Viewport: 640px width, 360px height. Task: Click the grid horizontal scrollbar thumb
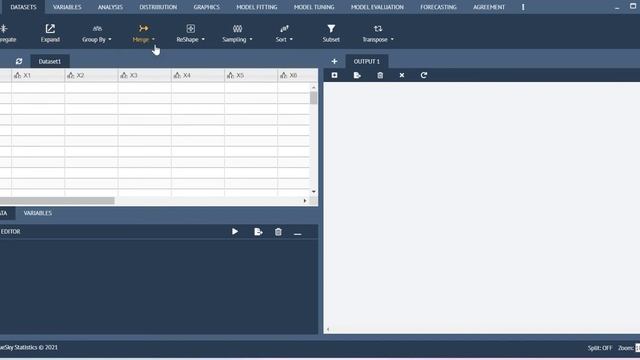point(57,201)
